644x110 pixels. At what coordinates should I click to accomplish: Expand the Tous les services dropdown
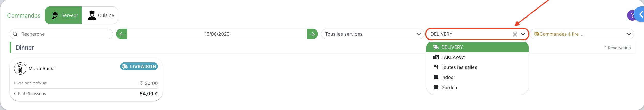coord(372,34)
